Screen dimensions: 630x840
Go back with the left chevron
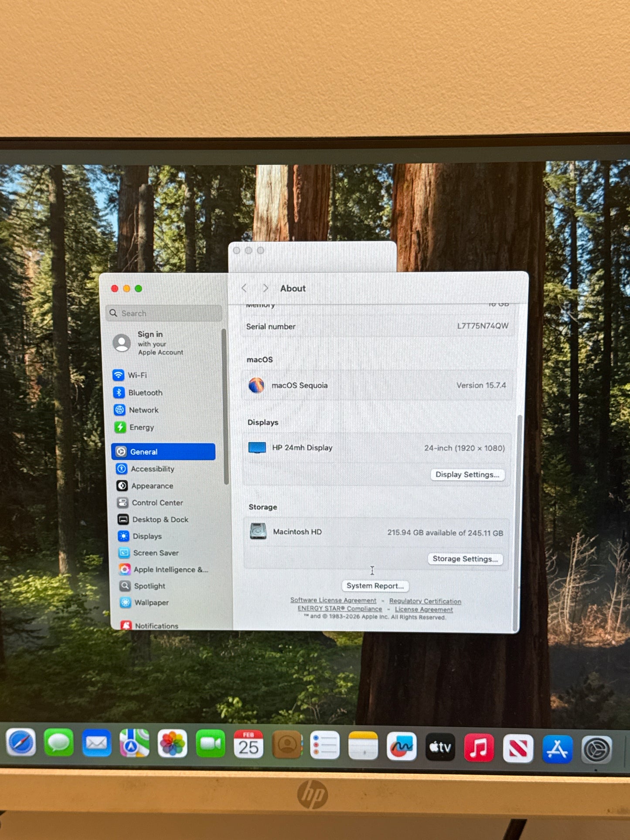coord(244,288)
